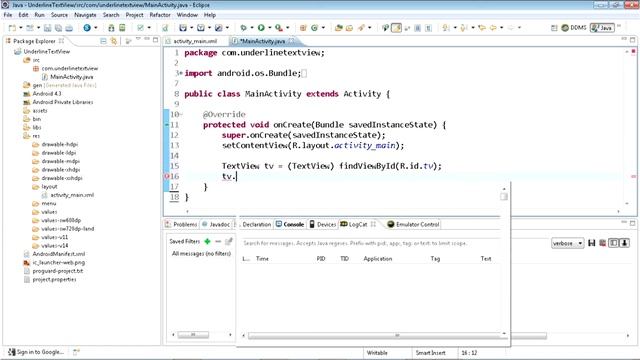Switch to the Console tab
This screenshot has height=360, width=640.
point(290,224)
